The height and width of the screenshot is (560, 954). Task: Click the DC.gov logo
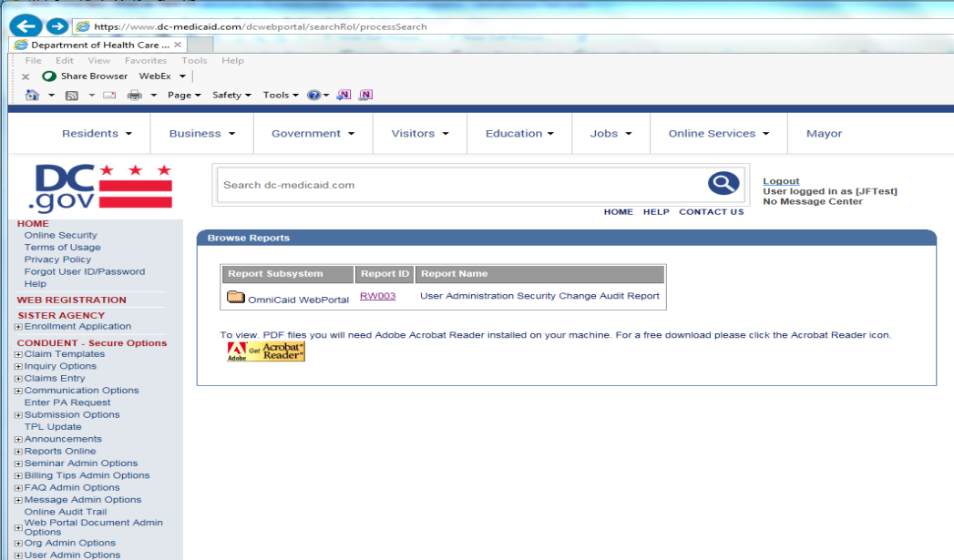tap(101, 188)
